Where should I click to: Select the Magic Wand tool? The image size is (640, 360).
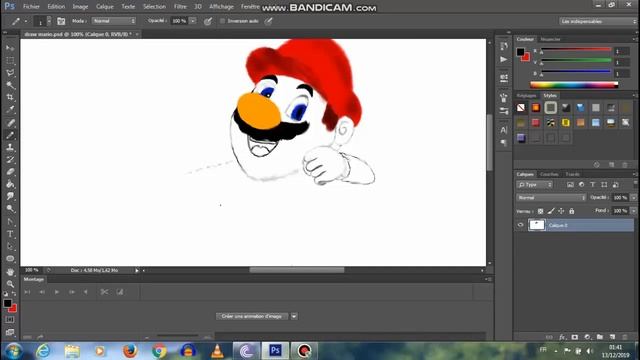10,85
